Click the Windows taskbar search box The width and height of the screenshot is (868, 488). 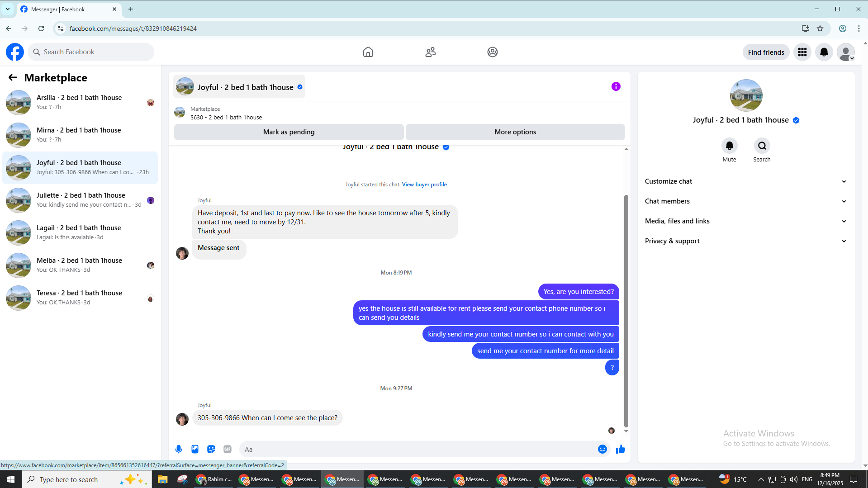click(x=86, y=479)
